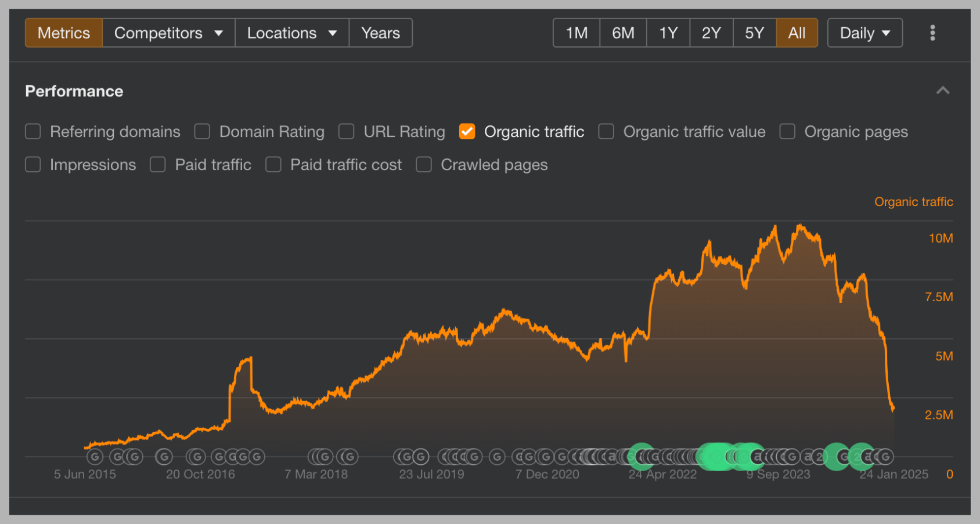Click the orange Organic traffic axis label
980x524 pixels.
[x=914, y=202]
